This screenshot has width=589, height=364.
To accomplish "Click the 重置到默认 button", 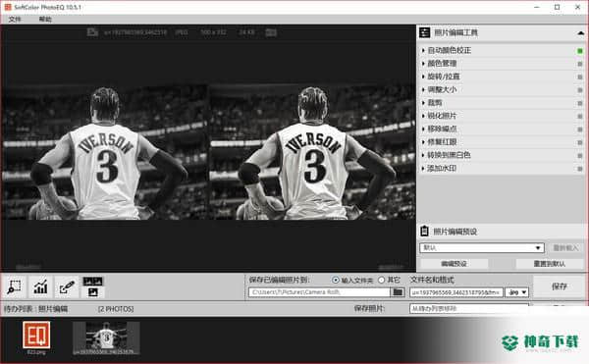I will 549,264.
